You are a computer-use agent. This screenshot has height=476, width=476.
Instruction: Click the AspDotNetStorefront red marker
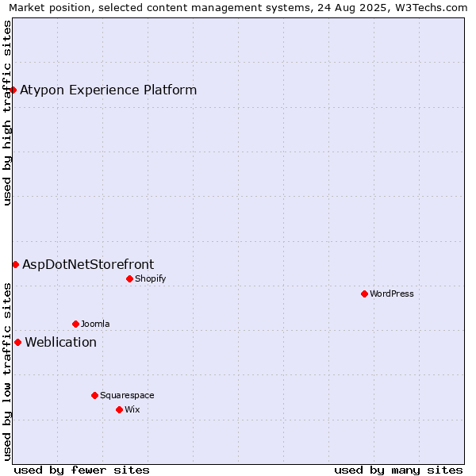pyautogui.click(x=16, y=265)
